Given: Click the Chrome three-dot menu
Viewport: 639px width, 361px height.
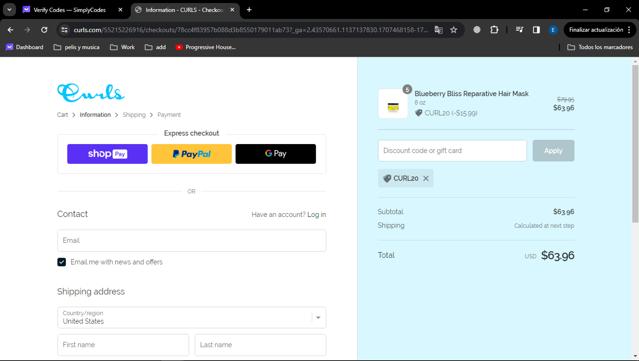Looking at the screenshot, I should (629, 30).
